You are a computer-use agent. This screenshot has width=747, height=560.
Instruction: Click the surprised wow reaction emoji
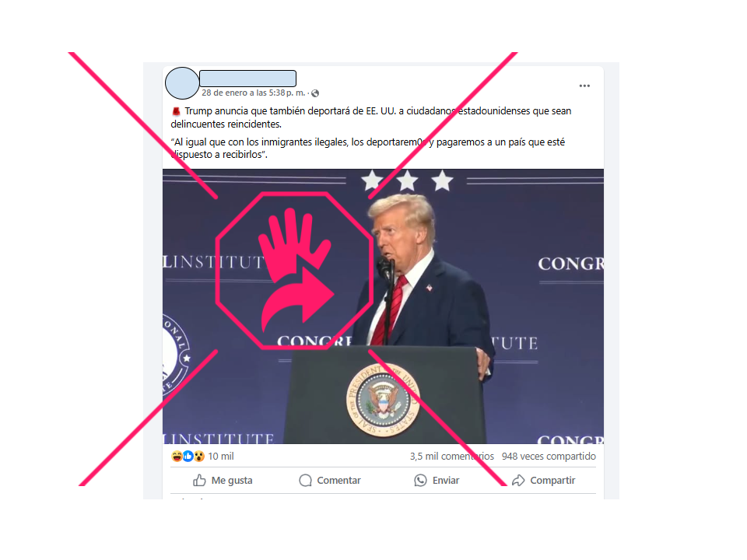click(198, 457)
